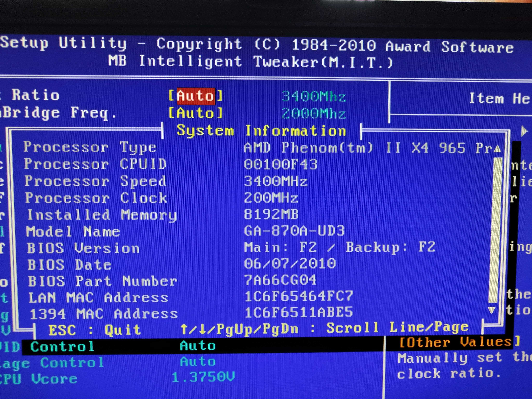Click 1394 MAC value '1C6F6511ABE5'

[x=299, y=312]
